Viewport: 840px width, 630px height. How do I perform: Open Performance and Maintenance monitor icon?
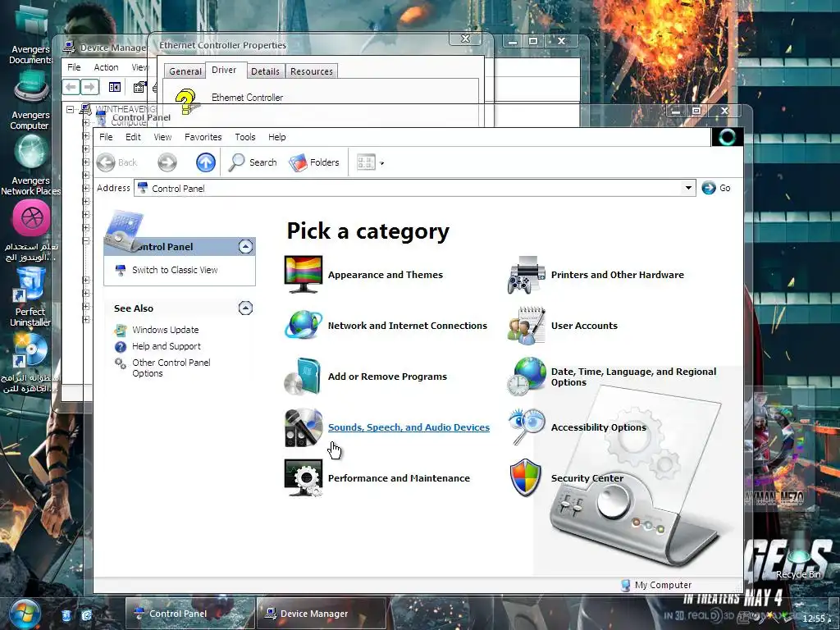click(304, 478)
